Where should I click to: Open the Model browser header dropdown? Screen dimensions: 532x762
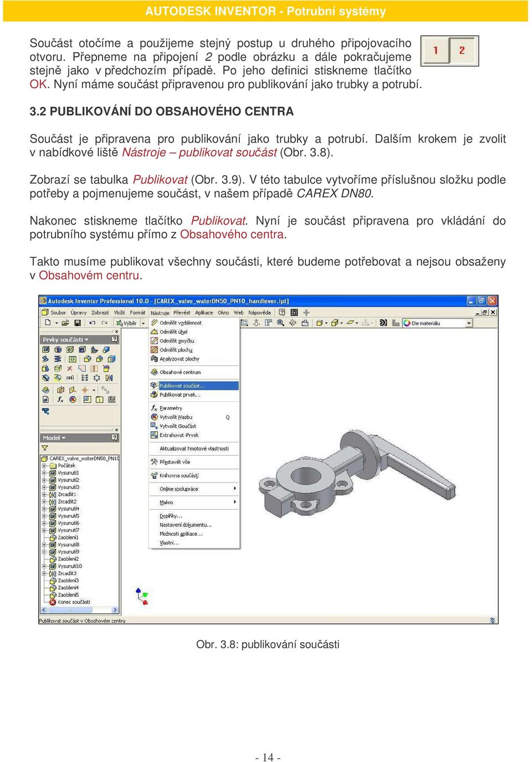[x=64, y=438]
